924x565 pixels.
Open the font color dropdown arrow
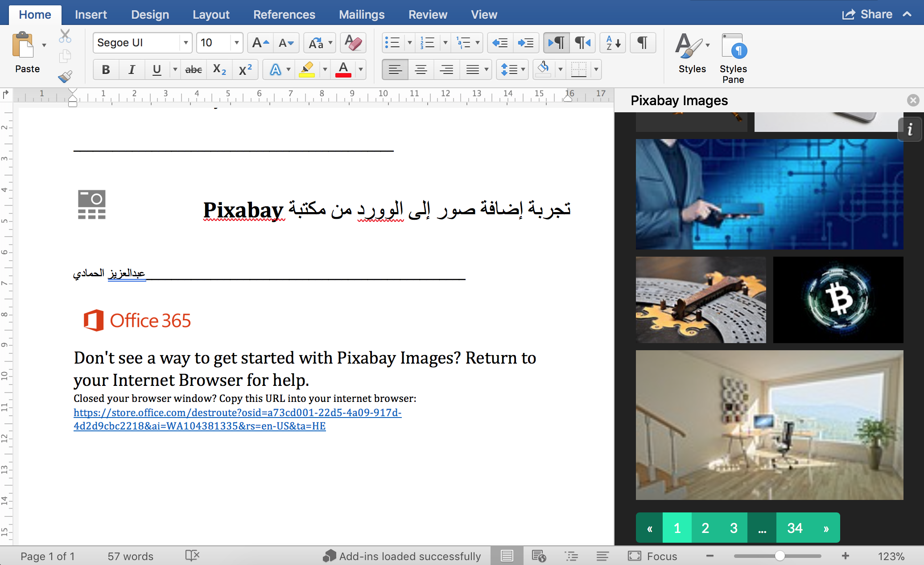click(x=361, y=70)
